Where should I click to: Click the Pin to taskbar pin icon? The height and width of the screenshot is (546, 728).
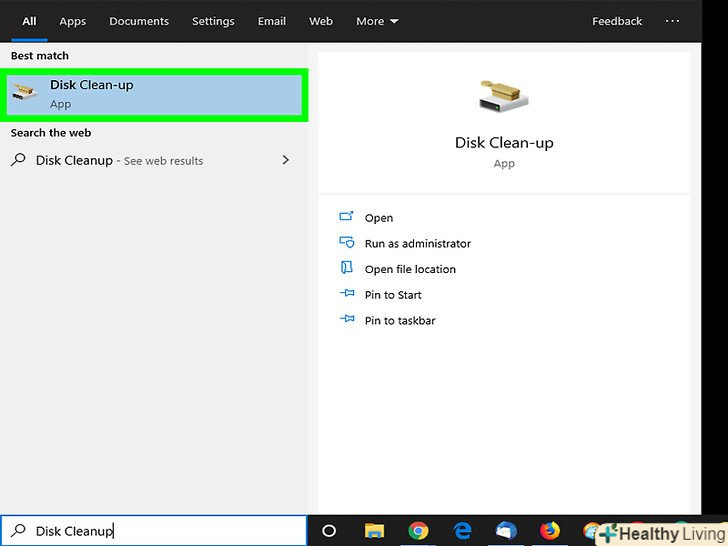point(347,318)
